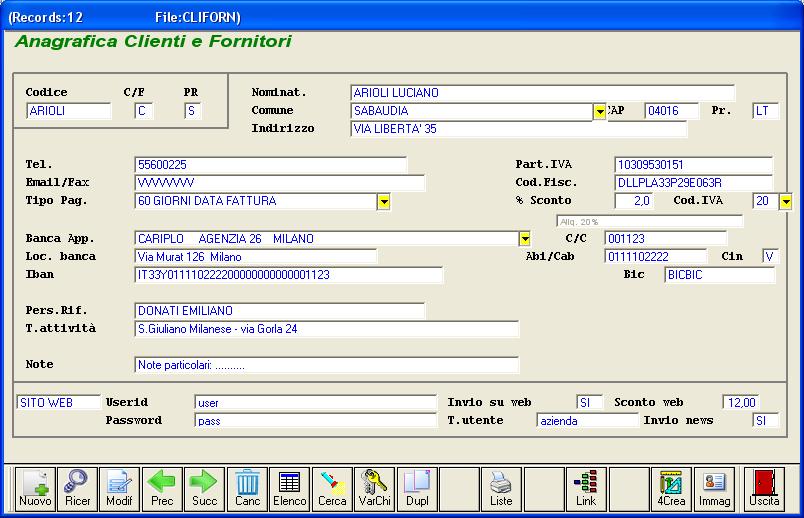Click the T.utente field azienda

click(587, 421)
